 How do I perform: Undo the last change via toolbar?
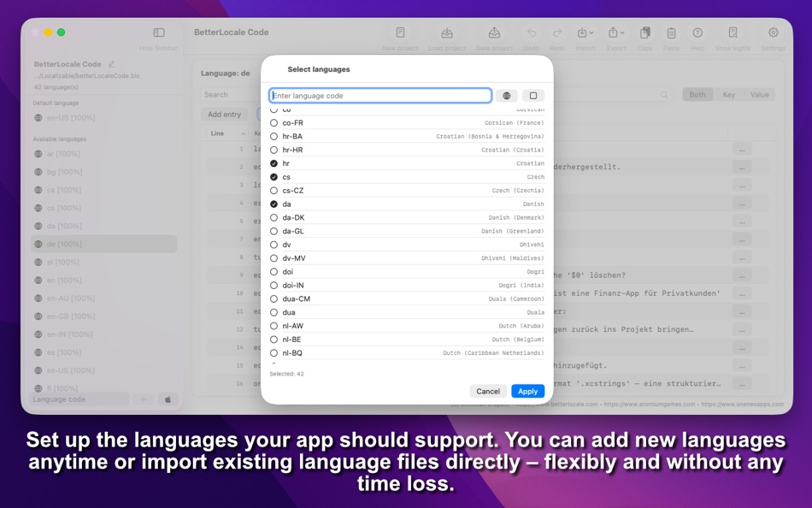click(x=532, y=32)
